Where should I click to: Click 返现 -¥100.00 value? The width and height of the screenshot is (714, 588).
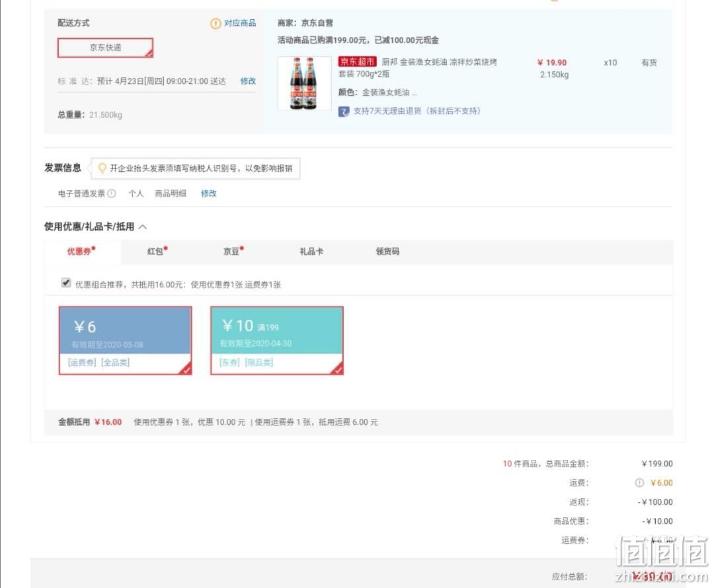[x=655, y=502]
